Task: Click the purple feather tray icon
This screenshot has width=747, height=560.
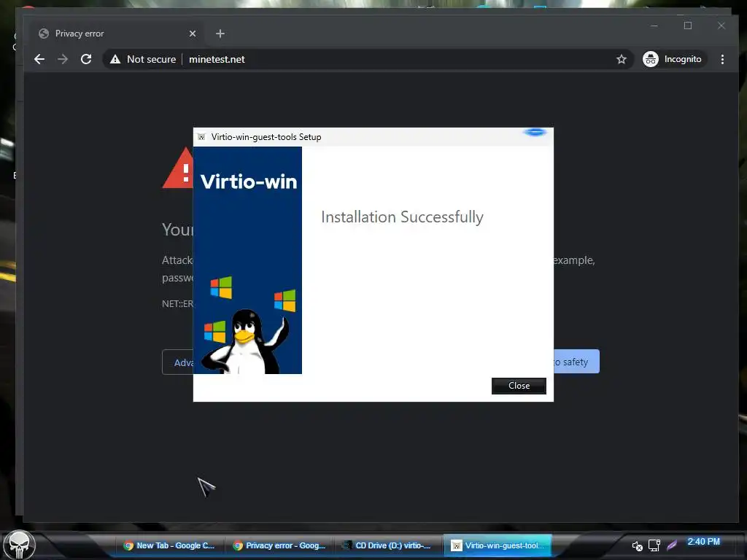Action: 672,545
